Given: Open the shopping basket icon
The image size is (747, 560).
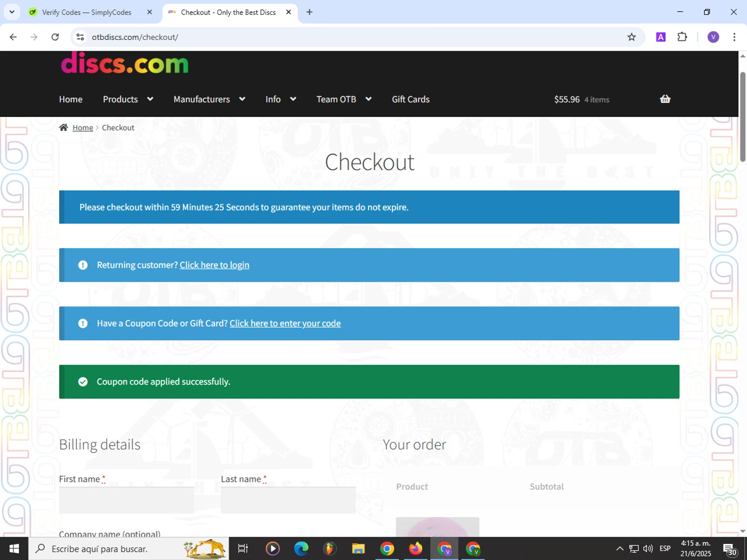Looking at the screenshot, I should pyautogui.click(x=665, y=99).
